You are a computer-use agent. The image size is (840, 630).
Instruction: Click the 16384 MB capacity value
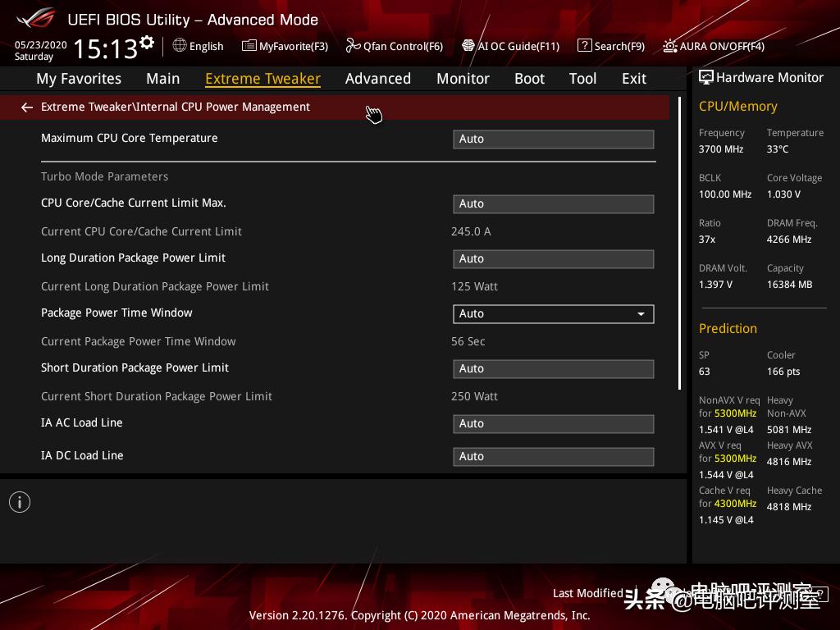click(789, 285)
